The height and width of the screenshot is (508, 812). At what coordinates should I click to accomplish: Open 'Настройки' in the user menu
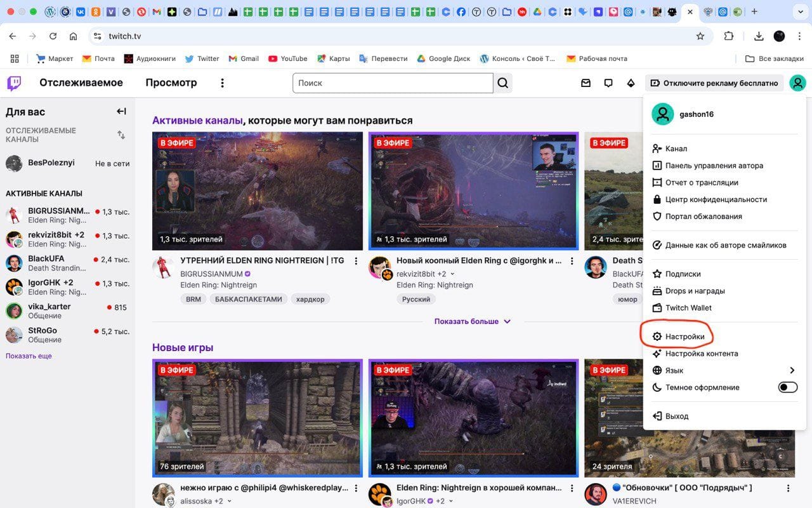[684, 337]
